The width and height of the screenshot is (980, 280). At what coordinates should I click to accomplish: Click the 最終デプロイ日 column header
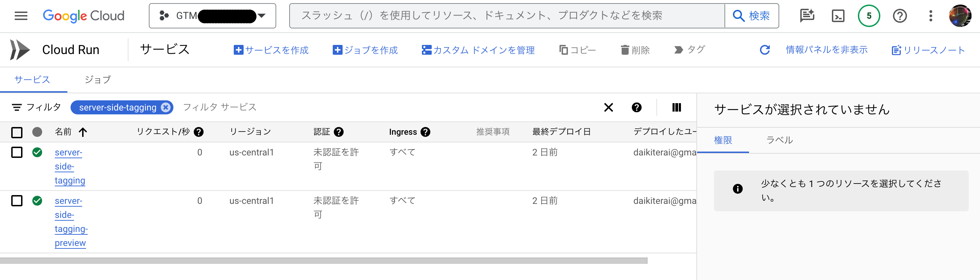coord(561,132)
